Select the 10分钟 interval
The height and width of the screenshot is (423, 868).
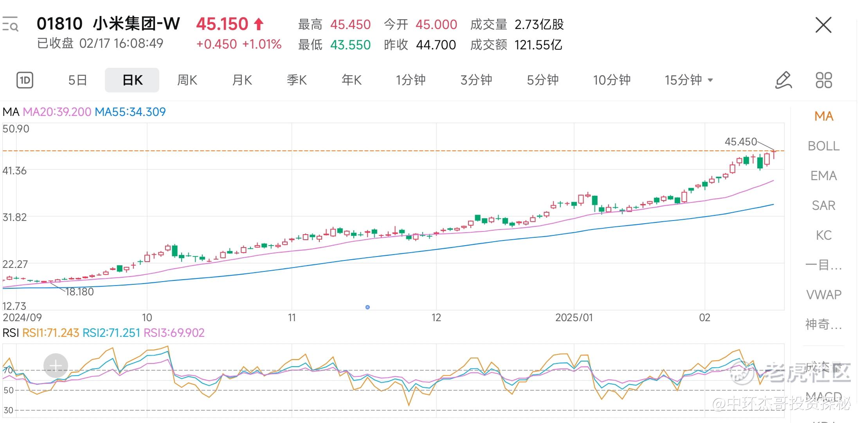click(x=612, y=80)
